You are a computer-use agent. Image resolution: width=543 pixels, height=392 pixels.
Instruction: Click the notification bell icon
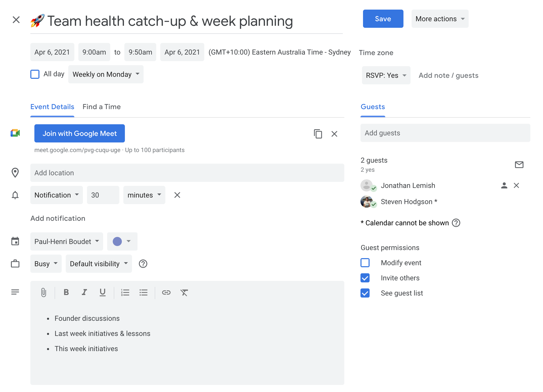click(15, 195)
